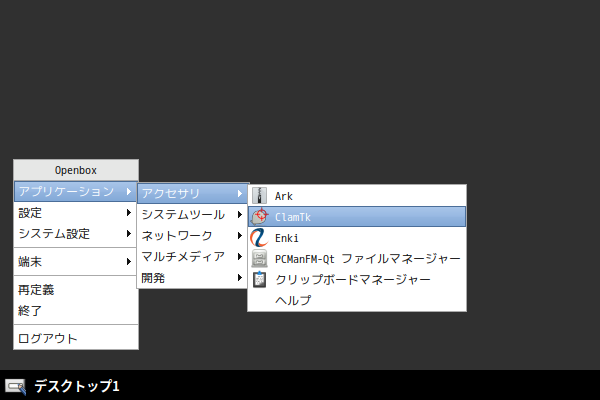Expand arrow beside 端末
Screen dimensions: 600x400
[129, 262]
